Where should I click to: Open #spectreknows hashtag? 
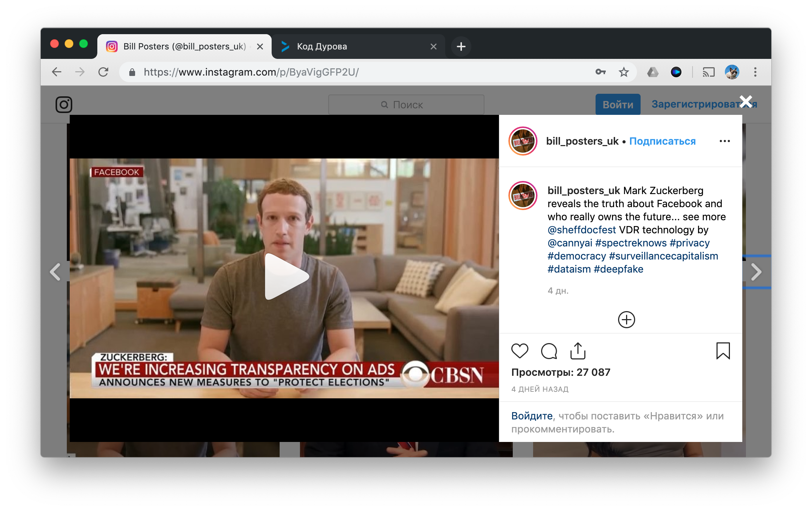631,243
